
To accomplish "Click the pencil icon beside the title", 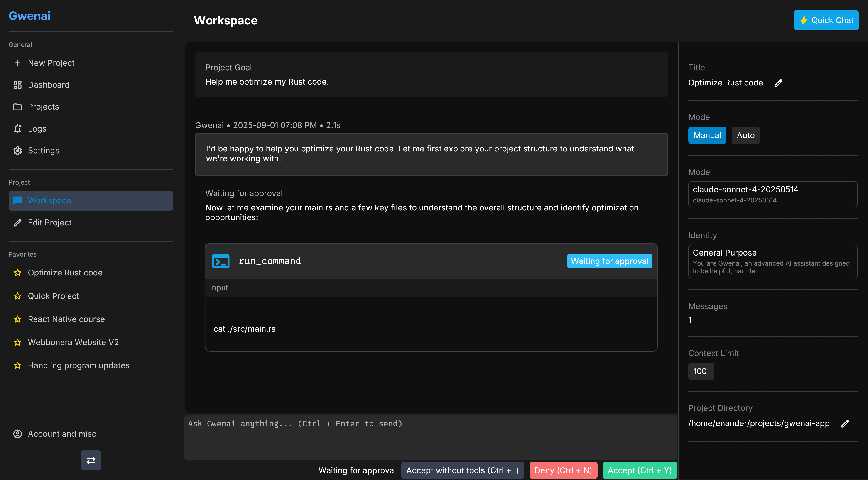I will [x=778, y=83].
